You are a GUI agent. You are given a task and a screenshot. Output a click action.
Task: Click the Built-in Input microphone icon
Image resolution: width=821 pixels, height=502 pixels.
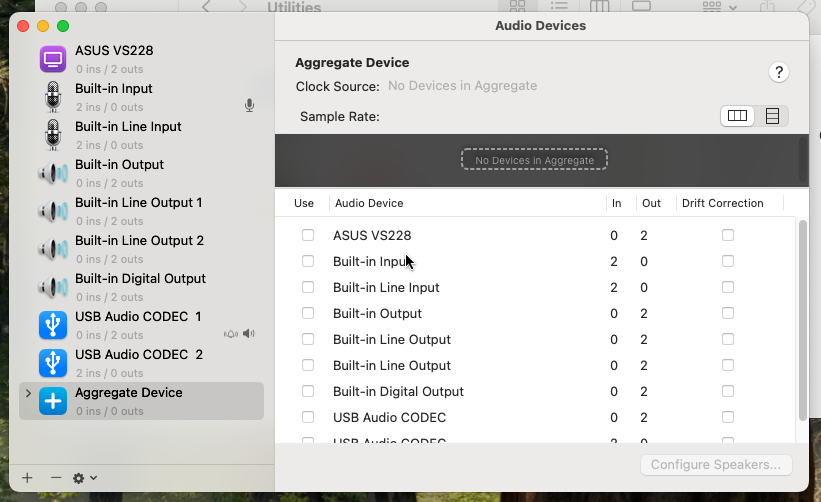[53, 97]
